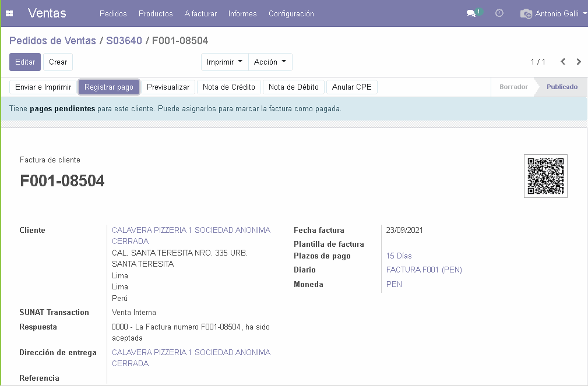Open the 15 Días payment term link
Viewport: 588px width, 386px height.
click(399, 256)
